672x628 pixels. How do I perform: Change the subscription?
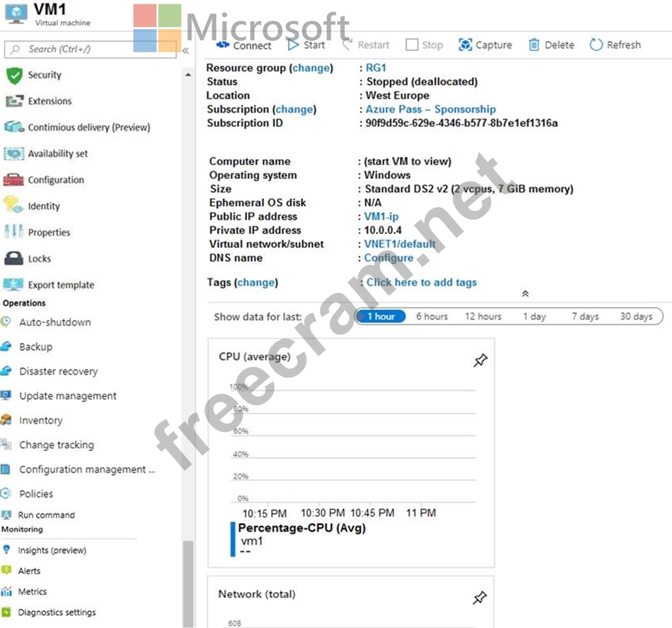pyautogui.click(x=294, y=109)
